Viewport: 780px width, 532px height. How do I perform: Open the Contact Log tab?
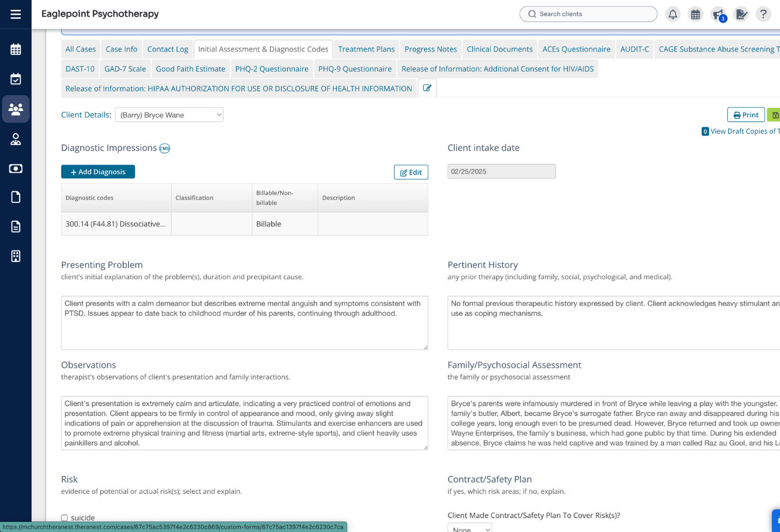(x=168, y=49)
